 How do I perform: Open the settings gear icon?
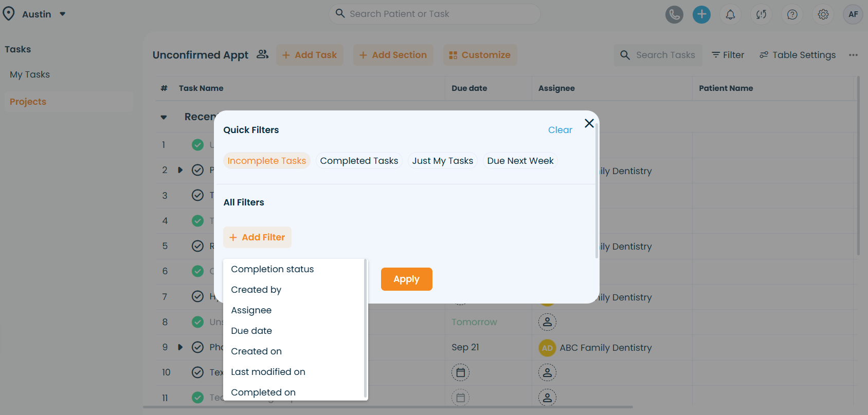[823, 14]
